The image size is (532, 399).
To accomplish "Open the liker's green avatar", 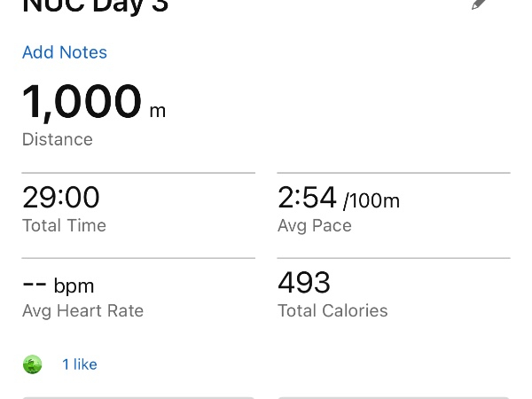I will click(x=33, y=364).
